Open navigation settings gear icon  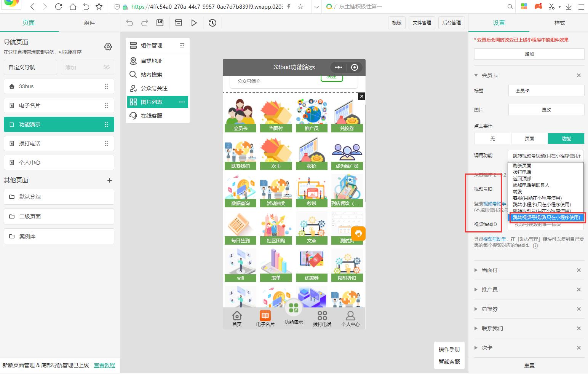pyautogui.click(x=108, y=47)
